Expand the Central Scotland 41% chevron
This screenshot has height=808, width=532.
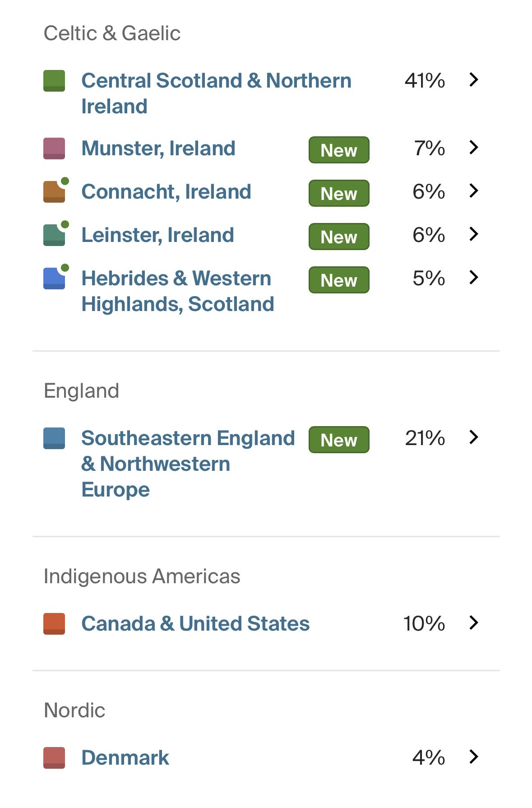[x=473, y=80]
